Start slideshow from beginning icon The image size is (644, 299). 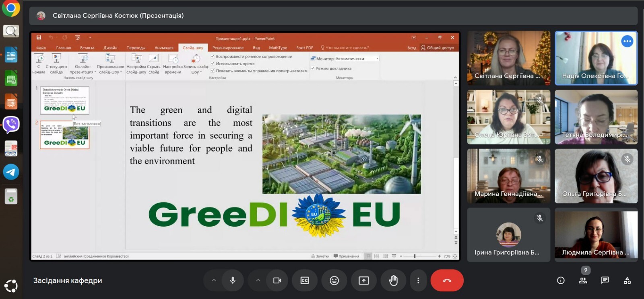click(x=39, y=63)
